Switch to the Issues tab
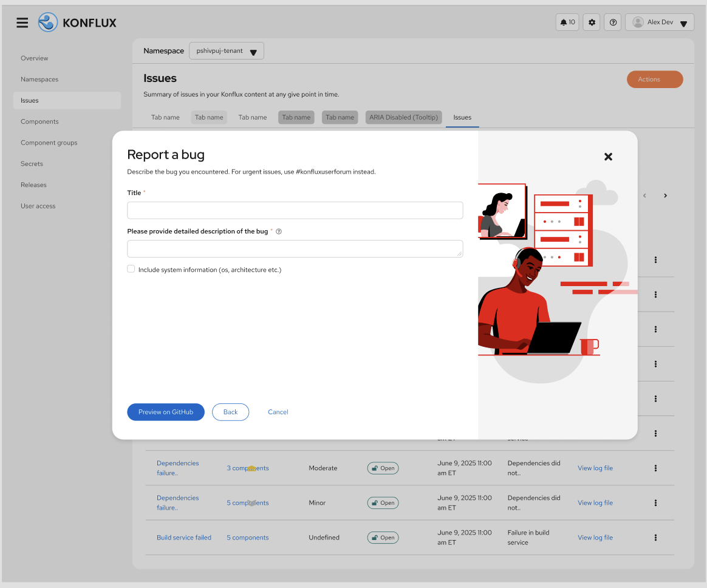This screenshot has height=588, width=707. [x=462, y=117]
